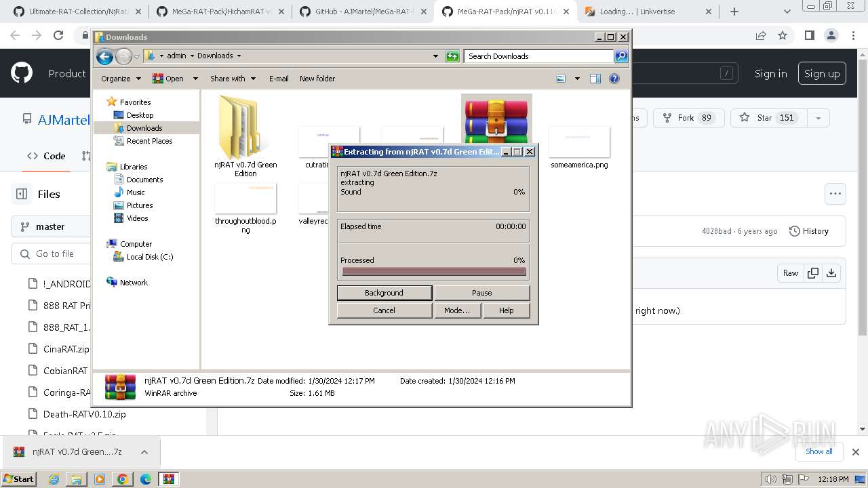
Task: Click Background in extraction dialog
Action: coord(384,293)
